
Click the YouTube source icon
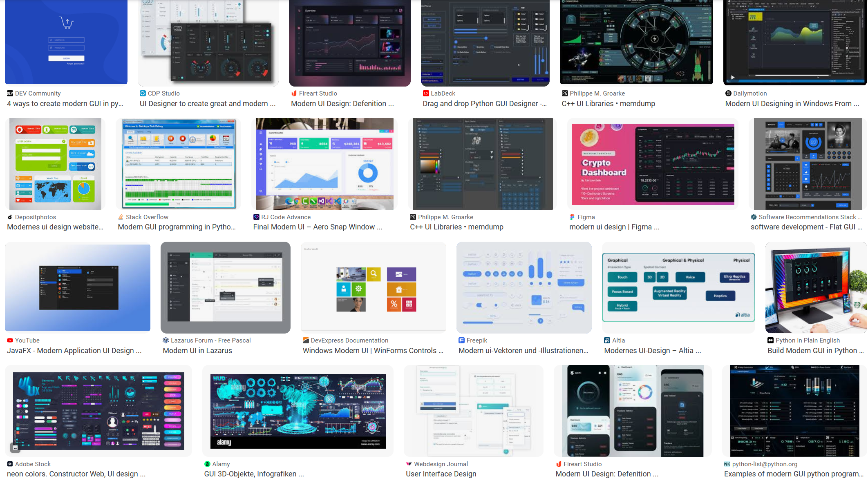click(x=10, y=340)
